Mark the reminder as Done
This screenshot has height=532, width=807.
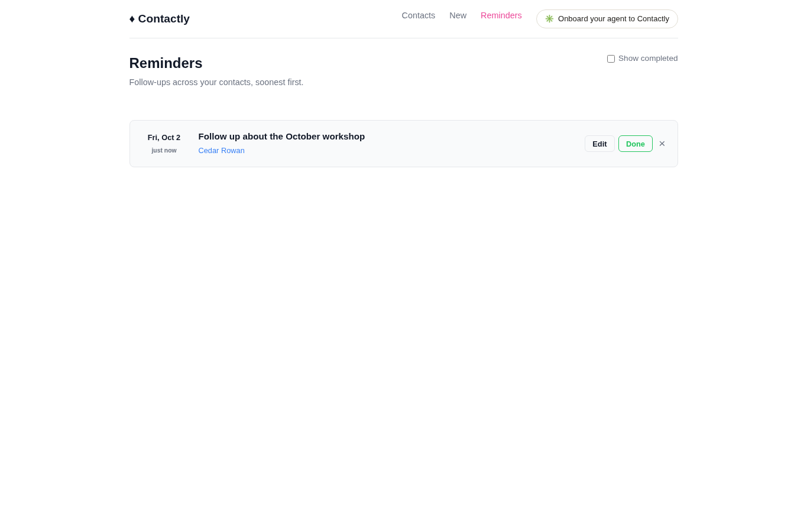click(636, 144)
